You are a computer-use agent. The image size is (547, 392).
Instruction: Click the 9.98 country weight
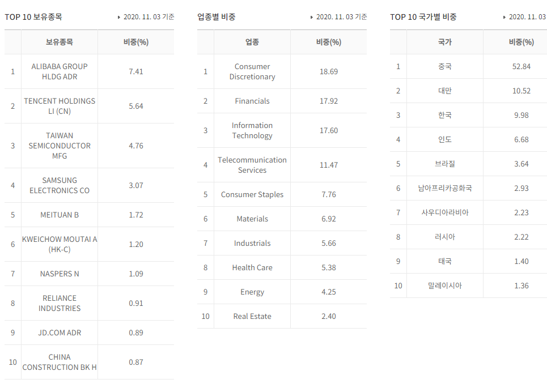point(521,115)
